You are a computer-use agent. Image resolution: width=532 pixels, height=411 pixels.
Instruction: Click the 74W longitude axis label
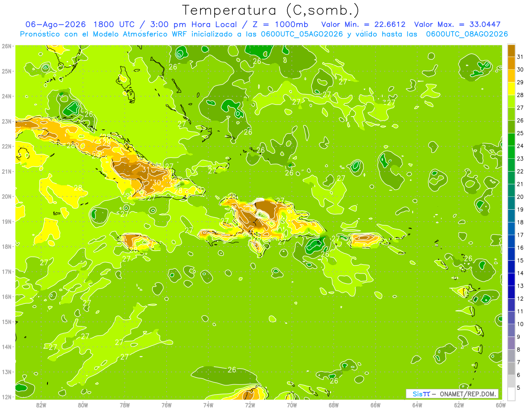click(x=208, y=405)
